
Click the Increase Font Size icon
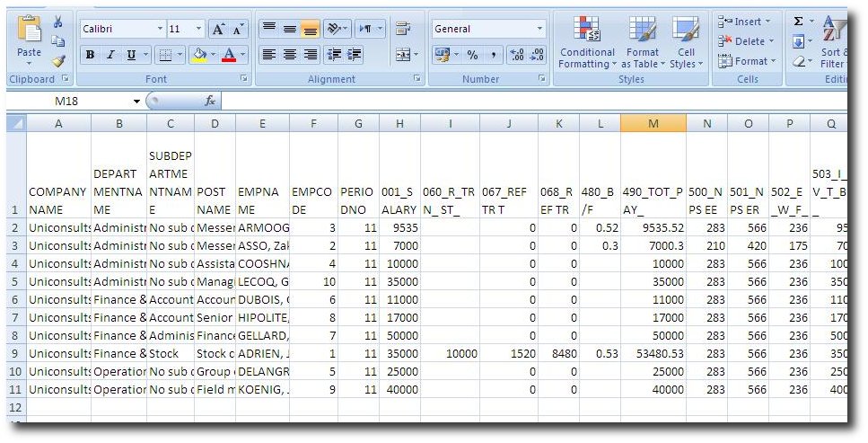tap(219, 29)
